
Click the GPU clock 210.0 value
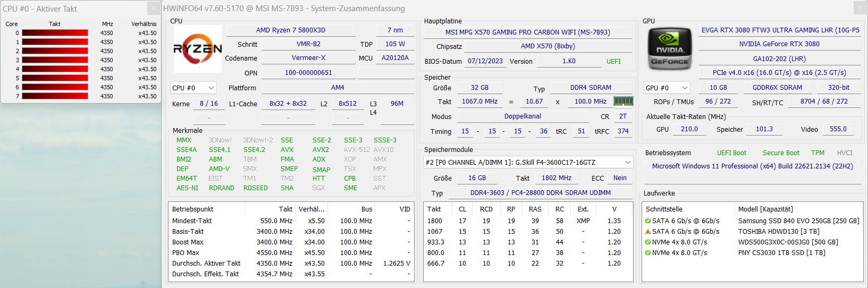[x=689, y=129]
